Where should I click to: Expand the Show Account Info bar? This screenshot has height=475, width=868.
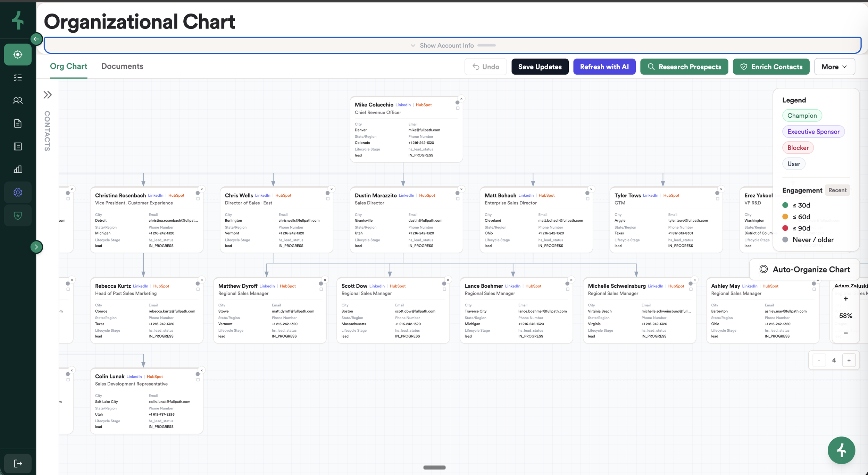(x=447, y=45)
